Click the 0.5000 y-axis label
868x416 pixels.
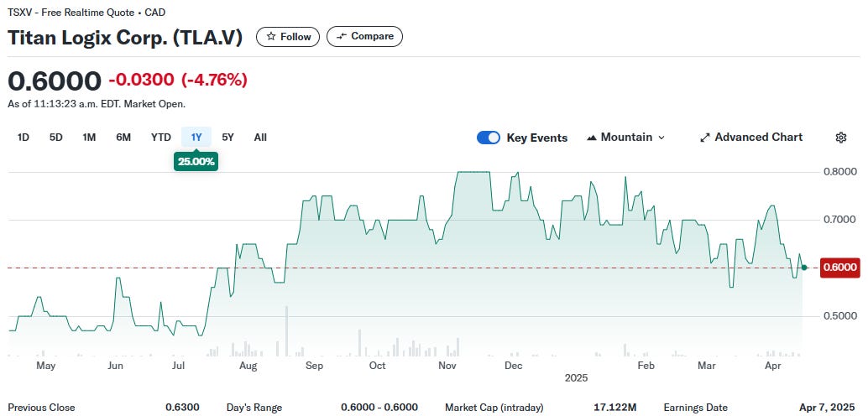pos(839,316)
